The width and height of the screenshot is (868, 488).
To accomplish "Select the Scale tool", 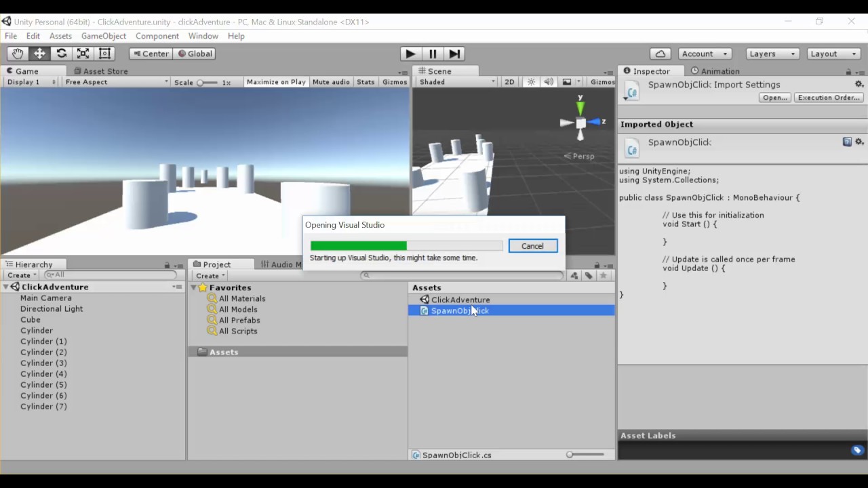I will pyautogui.click(x=83, y=54).
